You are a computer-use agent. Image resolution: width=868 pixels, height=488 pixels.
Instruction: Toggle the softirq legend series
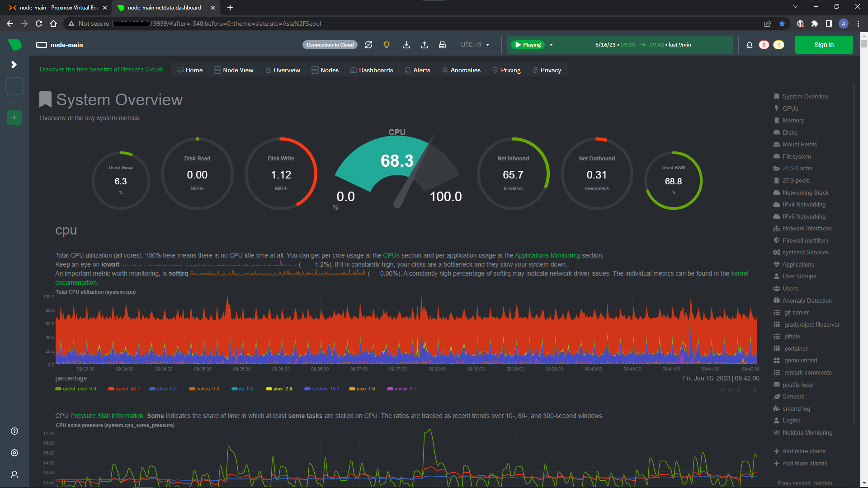[x=204, y=389]
